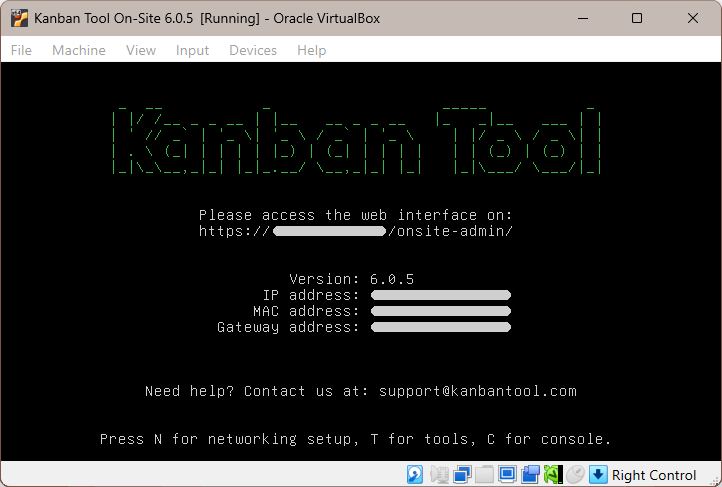Close the VirtualBox VM window
Image resolution: width=722 pixels, height=487 pixels.
(x=693, y=18)
